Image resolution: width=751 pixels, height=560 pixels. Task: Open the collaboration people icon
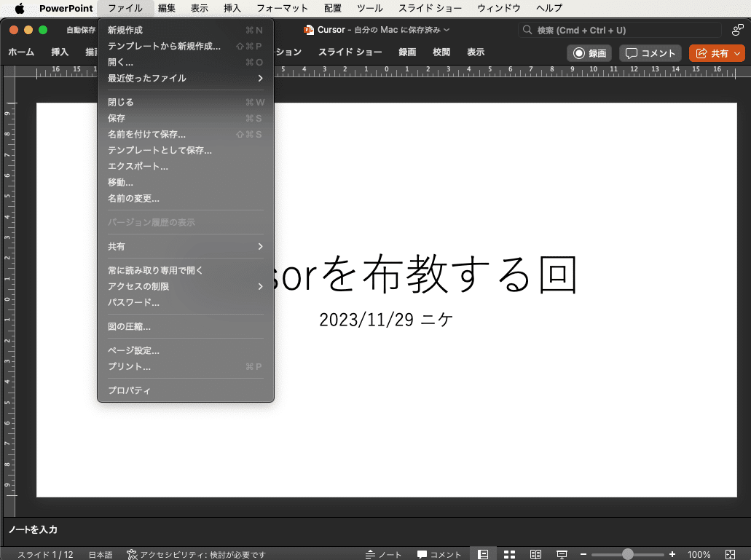pyautogui.click(x=737, y=30)
